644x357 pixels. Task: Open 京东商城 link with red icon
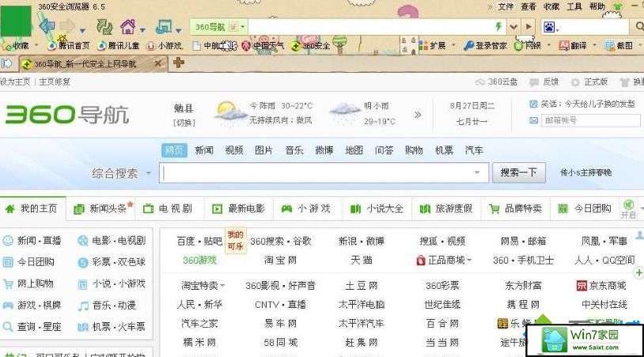(x=602, y=286)
